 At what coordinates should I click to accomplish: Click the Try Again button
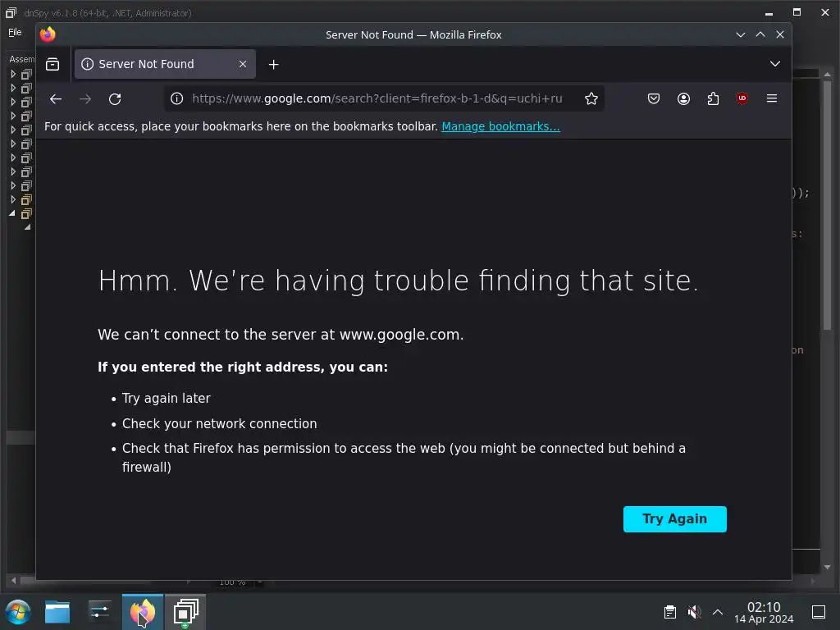coord(675,519)
